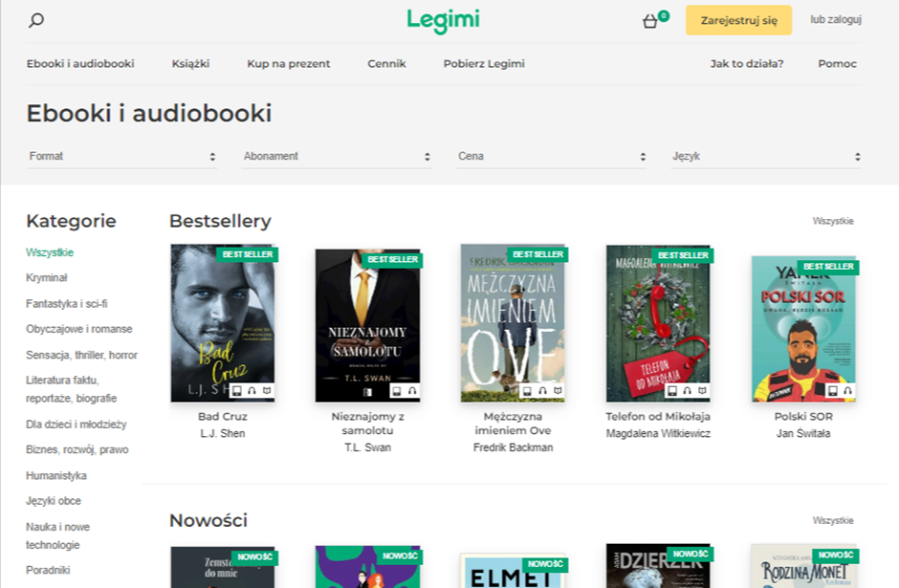899x588 pixels.
Task: Click Telefon od Mikołaja title text
Action: [x=658, y=417]
